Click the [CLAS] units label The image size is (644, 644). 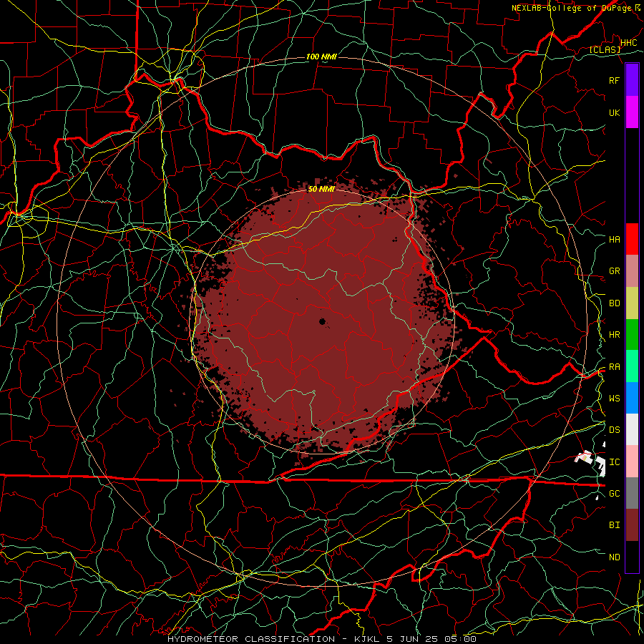click(x=605, y=49)
